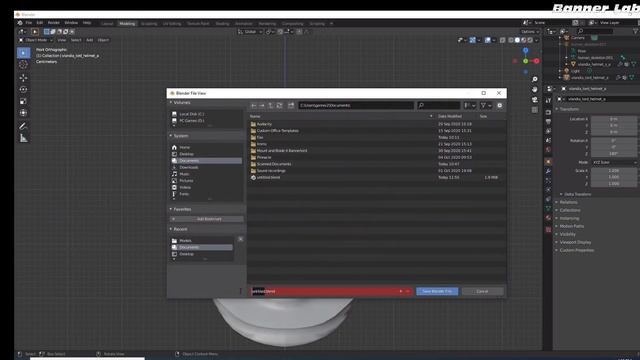Click the red X axis on the gizmo
Screen dimensions: 640x360
(x=536, y=61)
